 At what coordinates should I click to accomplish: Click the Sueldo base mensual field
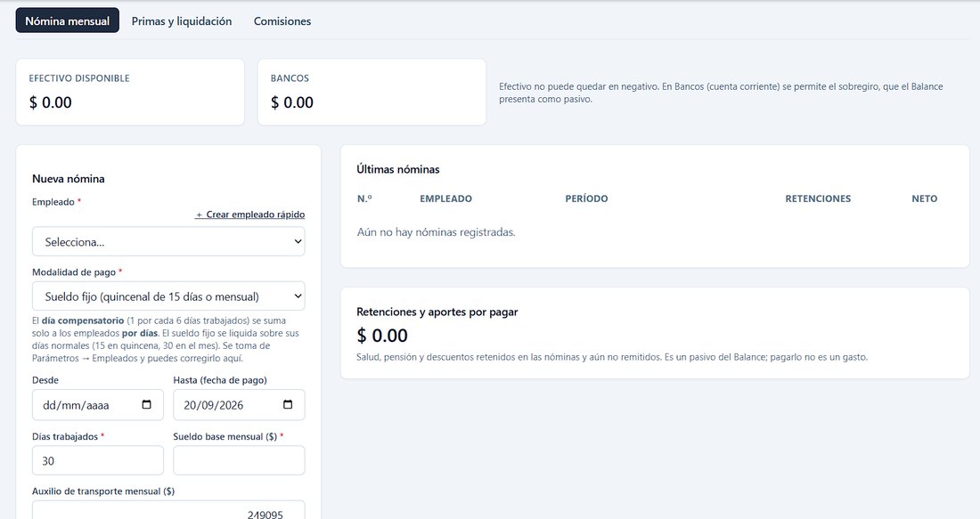pyautogui.click(x=239, y=460)
